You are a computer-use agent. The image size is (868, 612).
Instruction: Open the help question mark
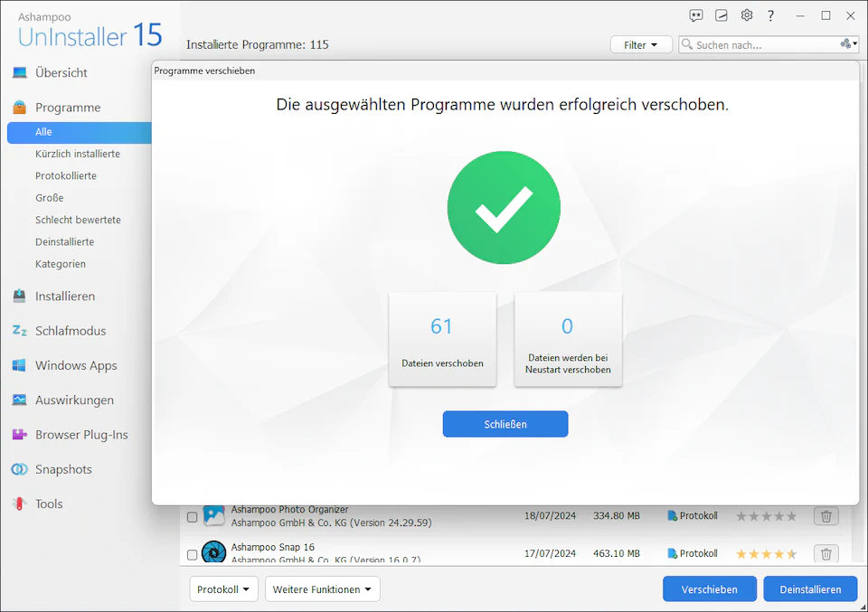[770, 15]
